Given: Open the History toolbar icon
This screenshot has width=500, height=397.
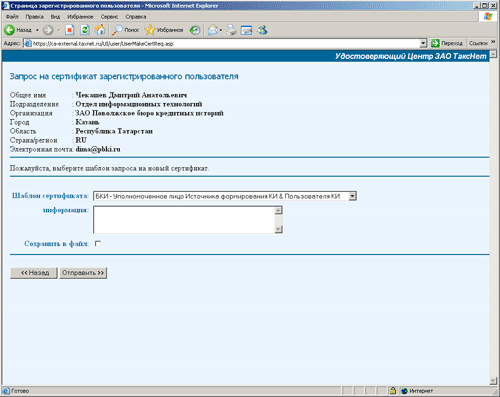Looking at the screenshot, I should [195, 30].
